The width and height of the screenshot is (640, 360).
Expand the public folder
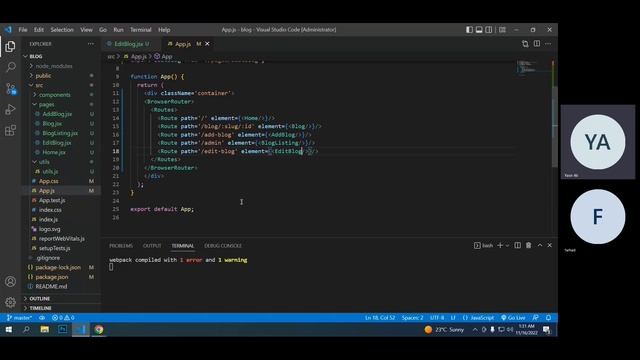coord(31,76)
